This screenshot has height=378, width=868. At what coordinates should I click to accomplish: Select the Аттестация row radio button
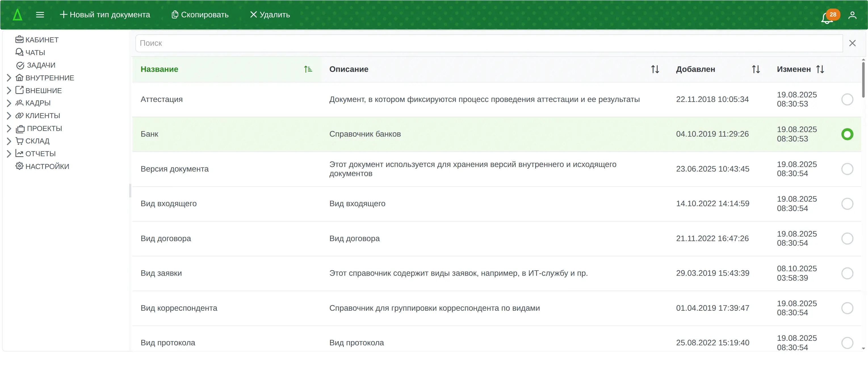click(x=847, y=99)
